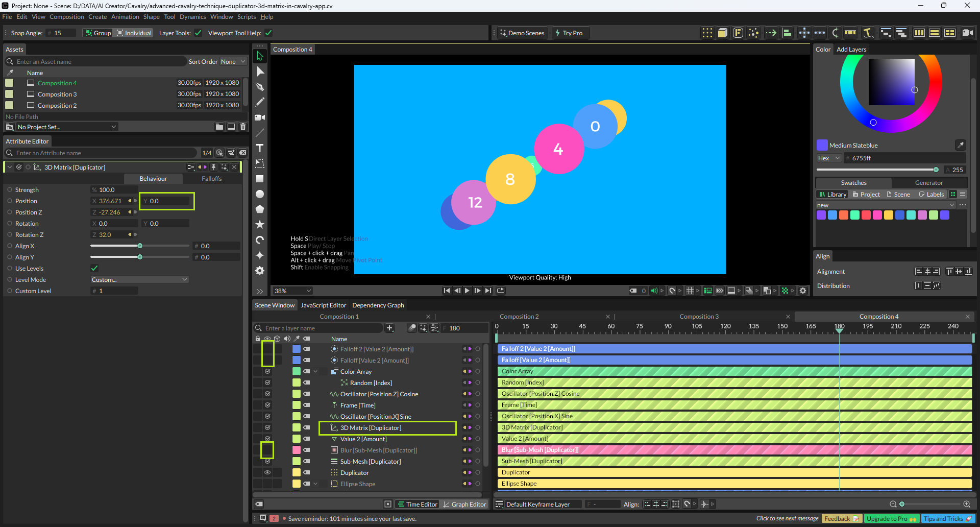Pick the Polygon shape tool
The image size is (980, 527).
[x=260, y=209]
